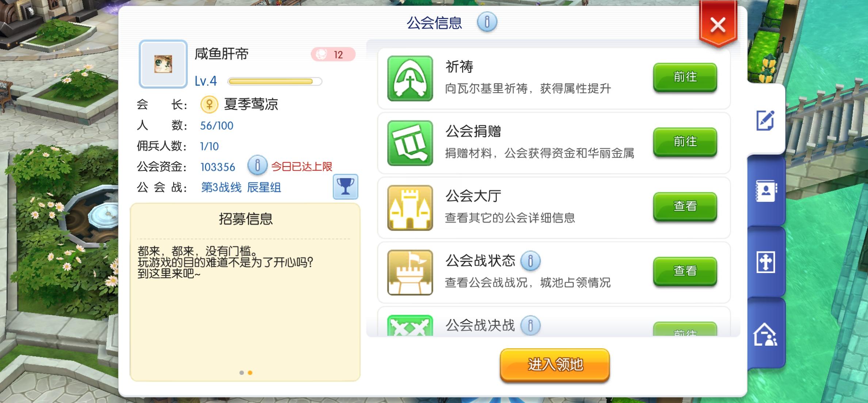Open the guild fund info icon

click(257, 165)
